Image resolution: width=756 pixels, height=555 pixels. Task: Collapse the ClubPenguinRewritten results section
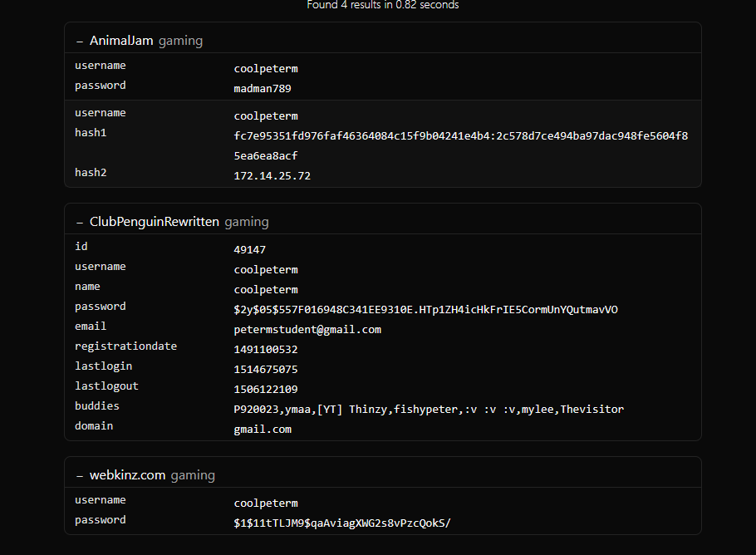[80, 222]
